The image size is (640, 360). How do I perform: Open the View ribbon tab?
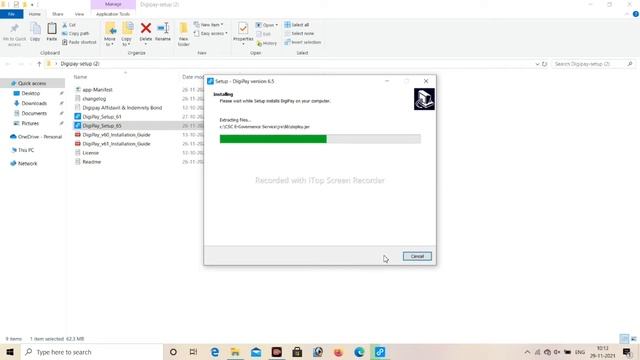pyautogui.click(x=79, y=14)
